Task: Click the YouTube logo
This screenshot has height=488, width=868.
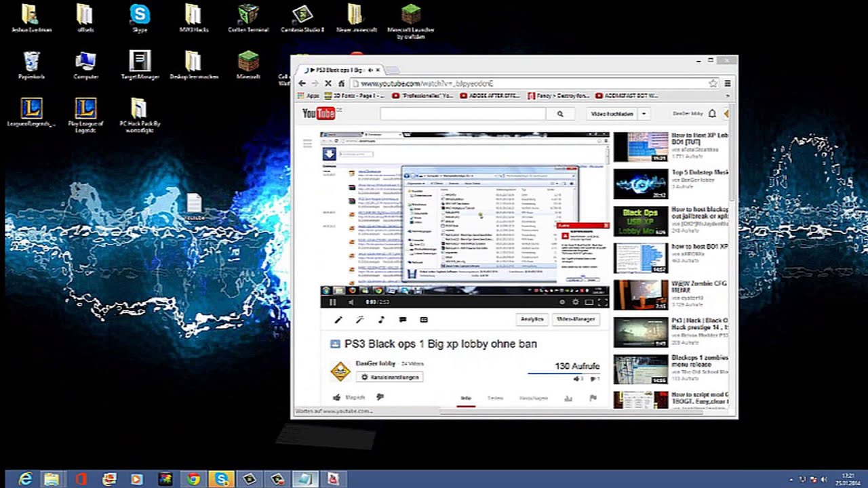Action: [x=319, y=113]
